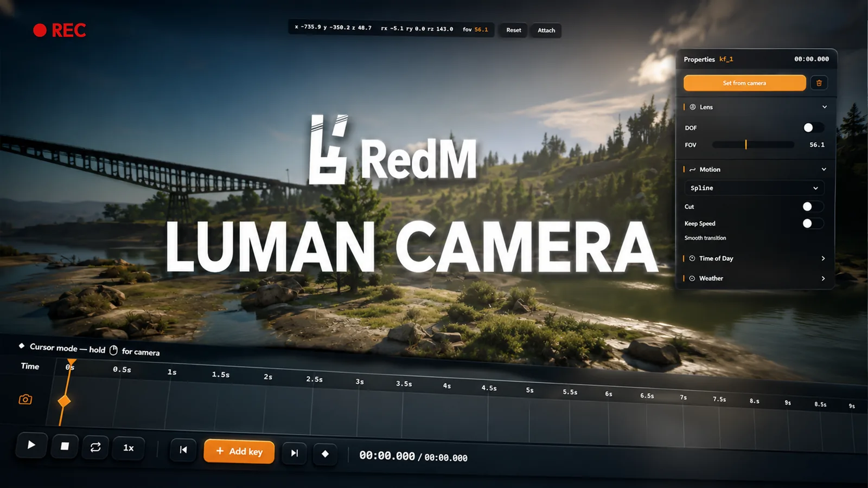The height and width of the screenshot is (488, 868).
Task: Toggle the Cut switch
Action: [x=813, y=207]
